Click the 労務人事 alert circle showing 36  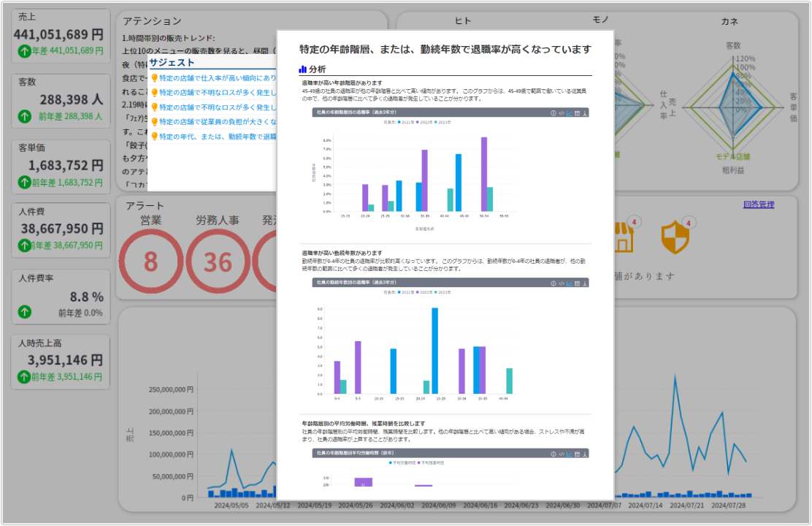point(218,262)
